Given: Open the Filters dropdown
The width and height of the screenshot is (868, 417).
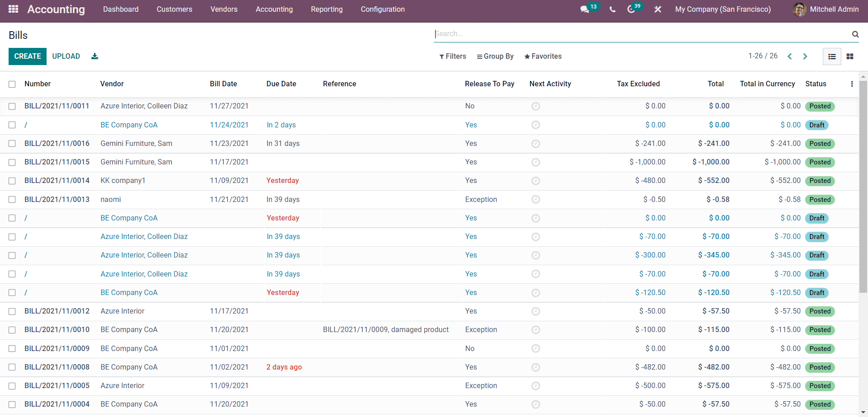Looking at the screenshot, I should click(x=453, y=56).
